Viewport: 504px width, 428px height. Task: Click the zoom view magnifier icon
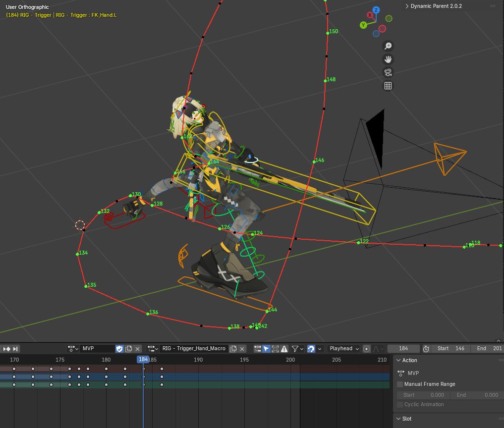pos(388,46)
